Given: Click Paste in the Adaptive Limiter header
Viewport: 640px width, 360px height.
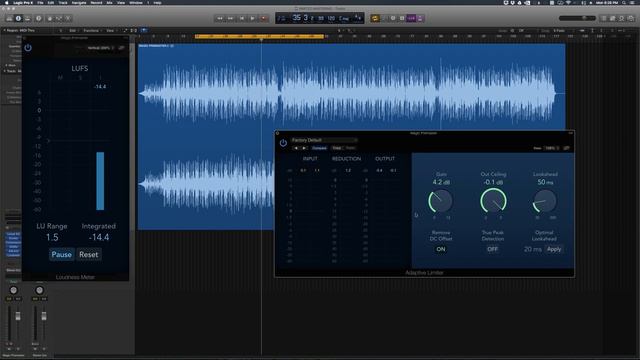Looking at the screenshot, I should [x=350, y=148].
